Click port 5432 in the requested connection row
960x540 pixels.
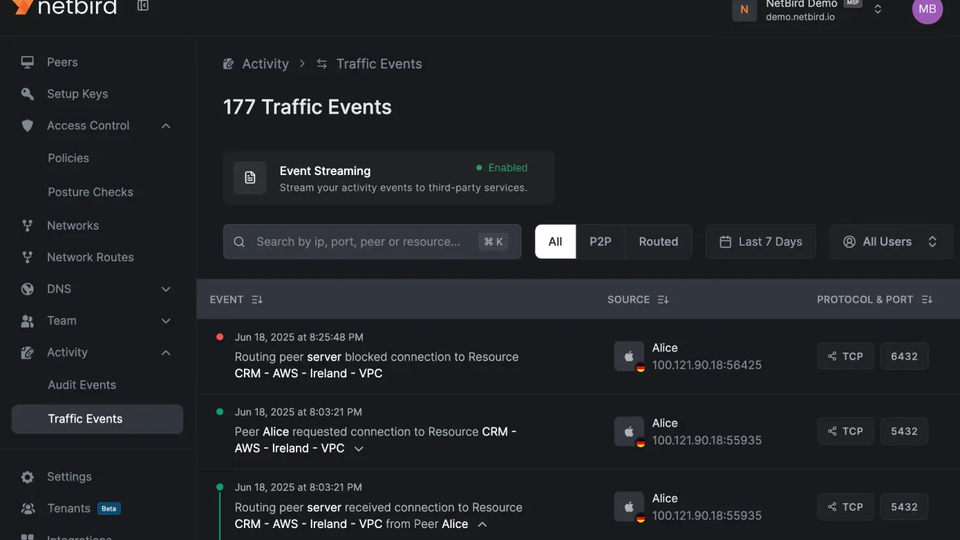tap(904, 432)
